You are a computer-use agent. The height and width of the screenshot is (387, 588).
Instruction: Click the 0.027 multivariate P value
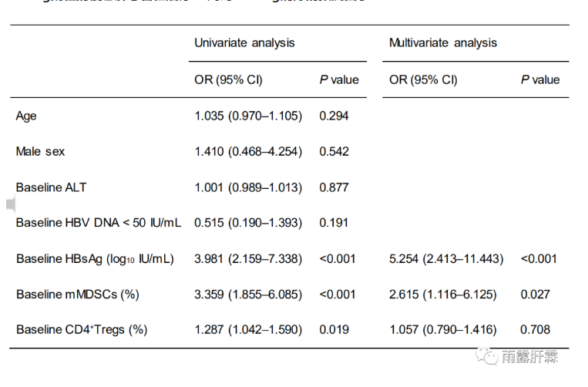pyautogui.click(x=536, y=294)
